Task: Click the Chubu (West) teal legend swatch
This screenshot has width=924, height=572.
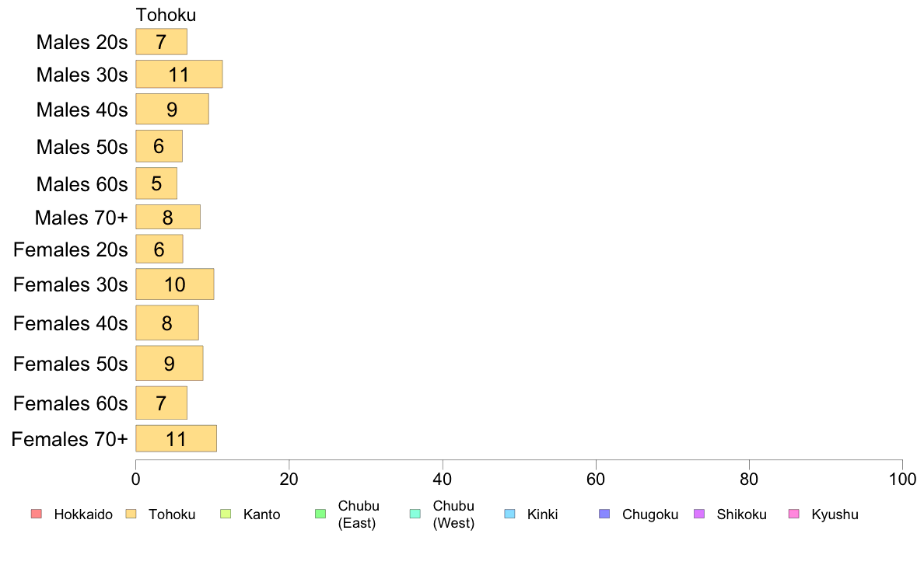Action: 415,514
